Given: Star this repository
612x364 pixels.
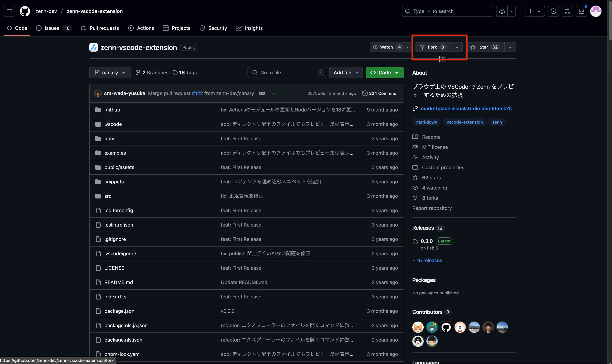Looking at the screenshot, I should tap(484, 47).
